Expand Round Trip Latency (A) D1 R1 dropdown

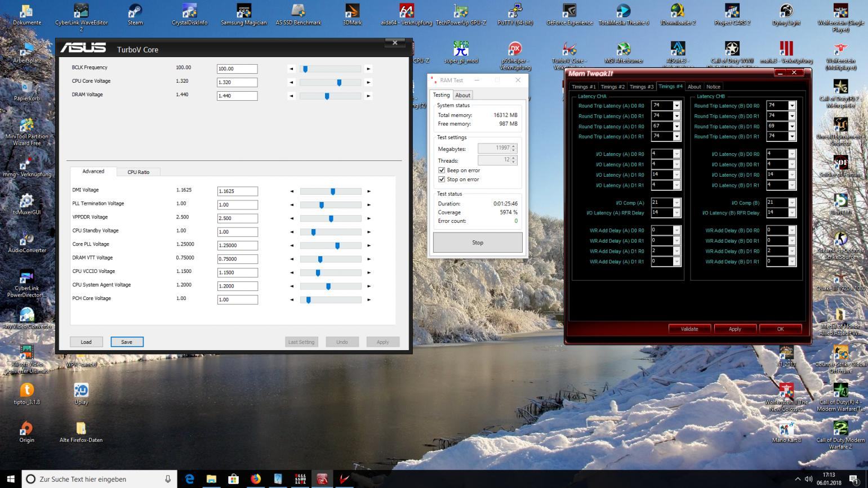coord(676,137)
